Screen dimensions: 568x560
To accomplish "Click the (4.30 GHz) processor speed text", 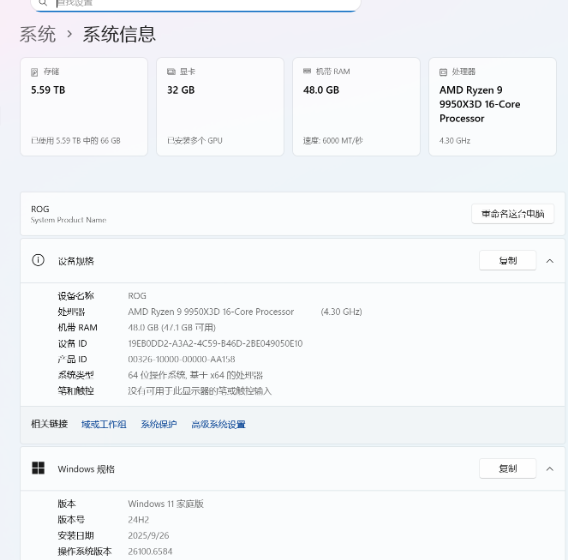I will click(x=342, y=312).
